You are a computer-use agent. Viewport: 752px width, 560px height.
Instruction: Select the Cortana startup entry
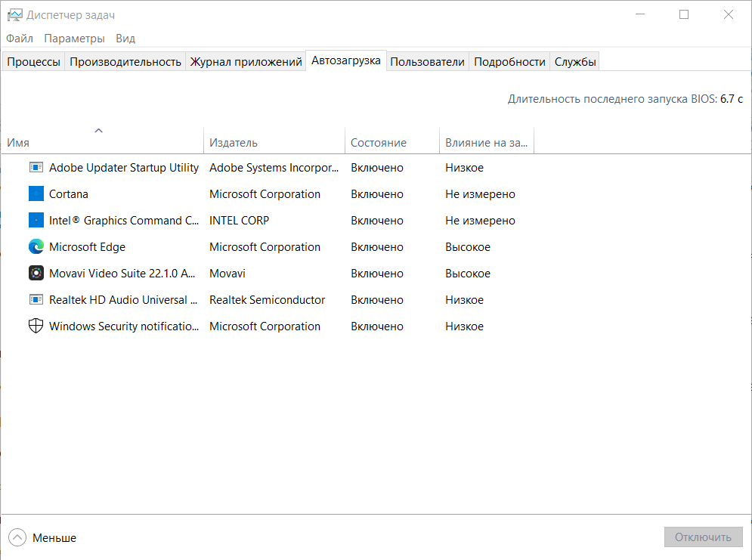pyautogui.click(x=376, y=193)
